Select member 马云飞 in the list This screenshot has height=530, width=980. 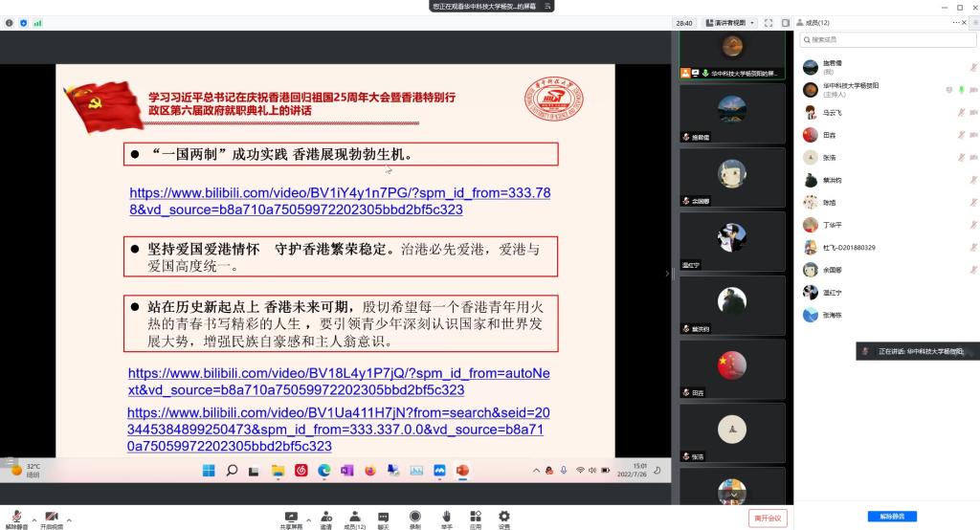(835, 112)
